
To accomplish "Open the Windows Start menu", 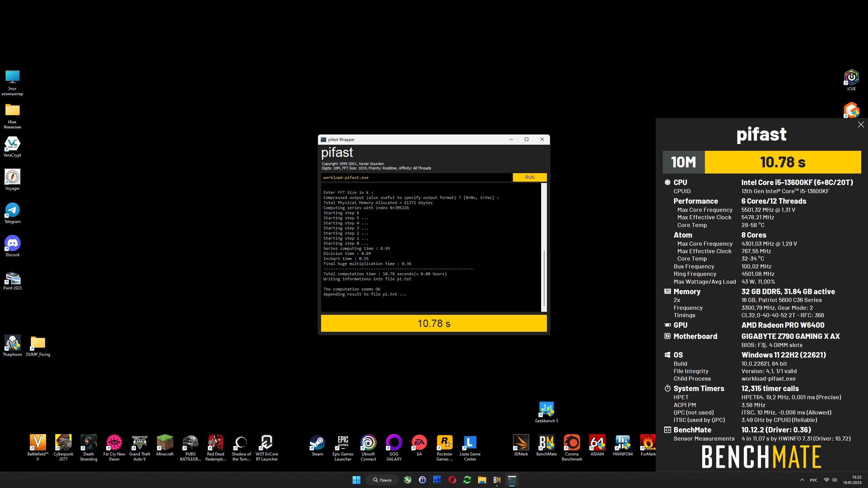I will coord(357,480).
